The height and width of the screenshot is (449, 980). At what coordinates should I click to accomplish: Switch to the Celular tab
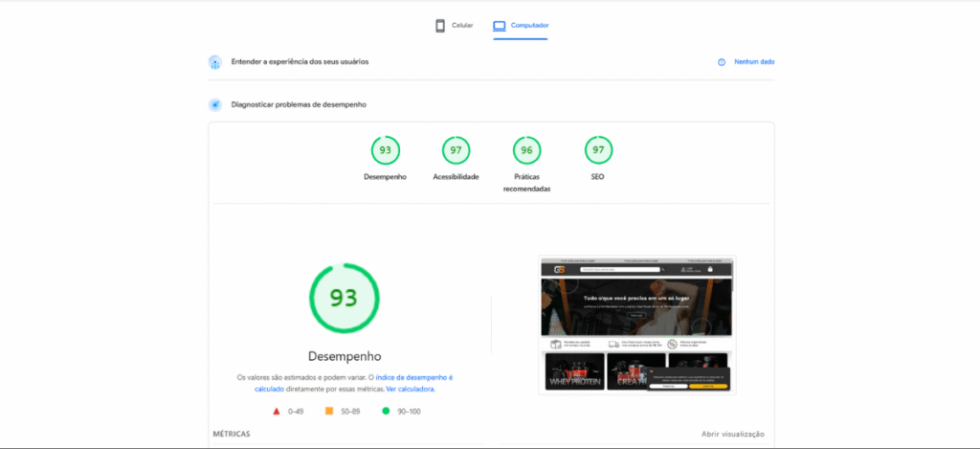454,26
